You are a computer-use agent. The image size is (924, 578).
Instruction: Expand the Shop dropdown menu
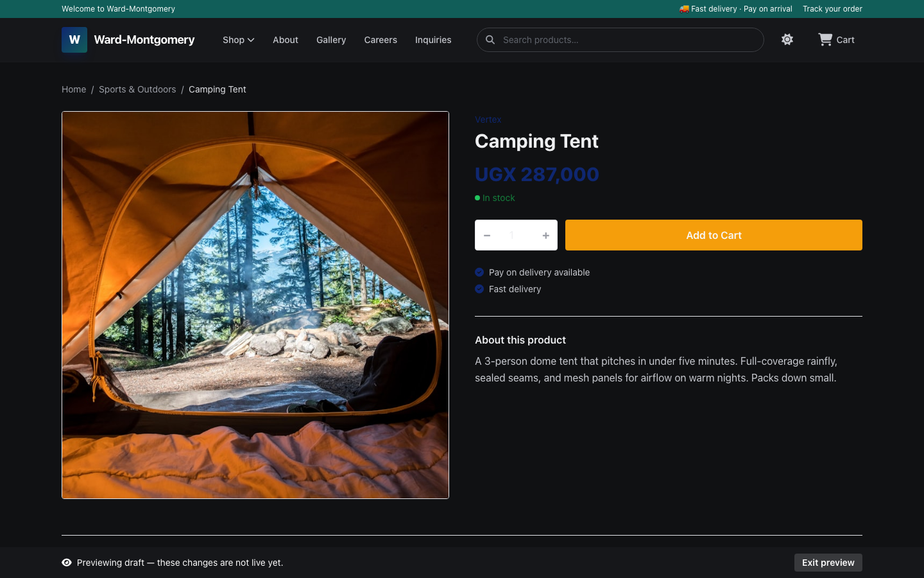pos(239,40)
